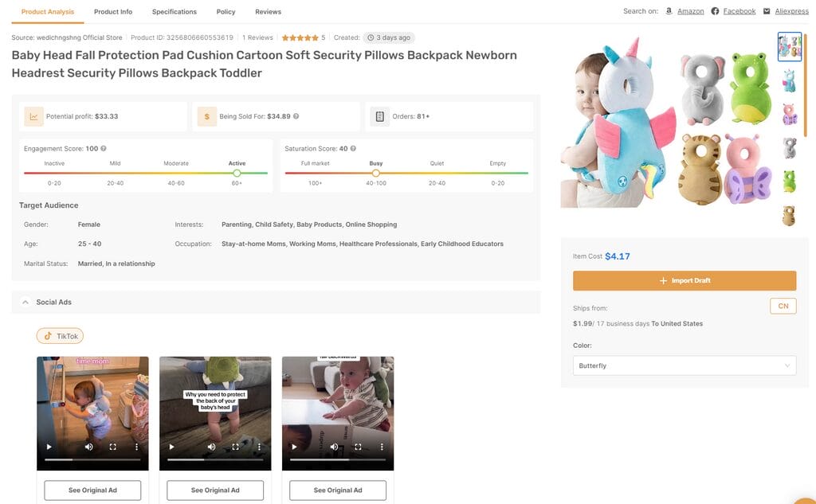
Task: Click the info icon beside sold price
Action: coord(296,116)
